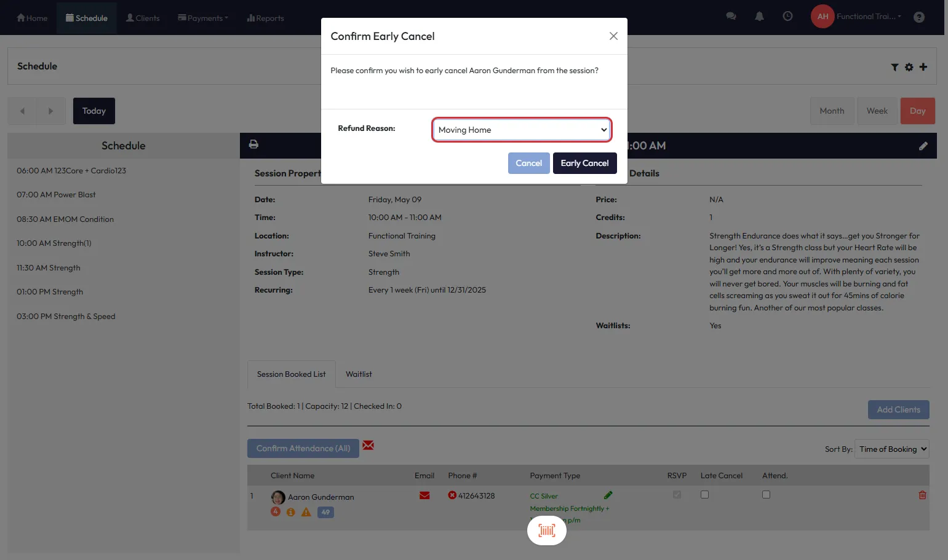Screen dimensions: 948x560
Task: Tick the Attend checkbox for Aaron Gunderman
Action: tap(766, 495)
